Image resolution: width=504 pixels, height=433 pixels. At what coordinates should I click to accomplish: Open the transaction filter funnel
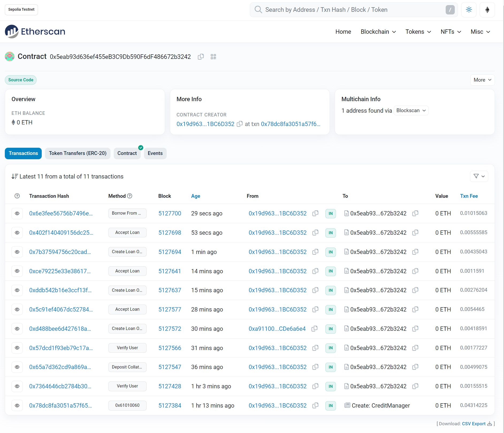[479, 176]
